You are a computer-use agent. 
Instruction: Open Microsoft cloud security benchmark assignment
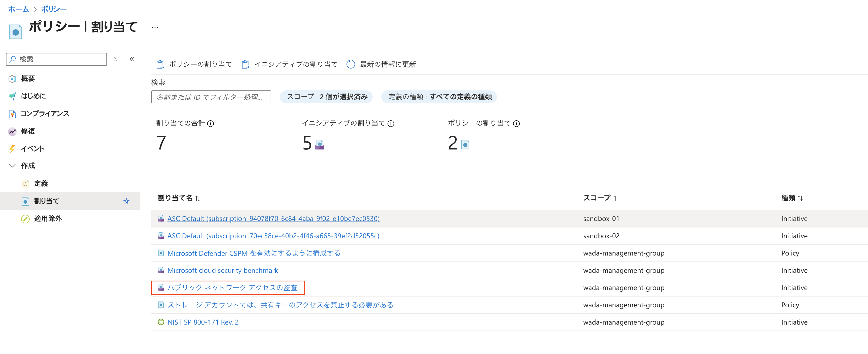click(x=223, y=271)
